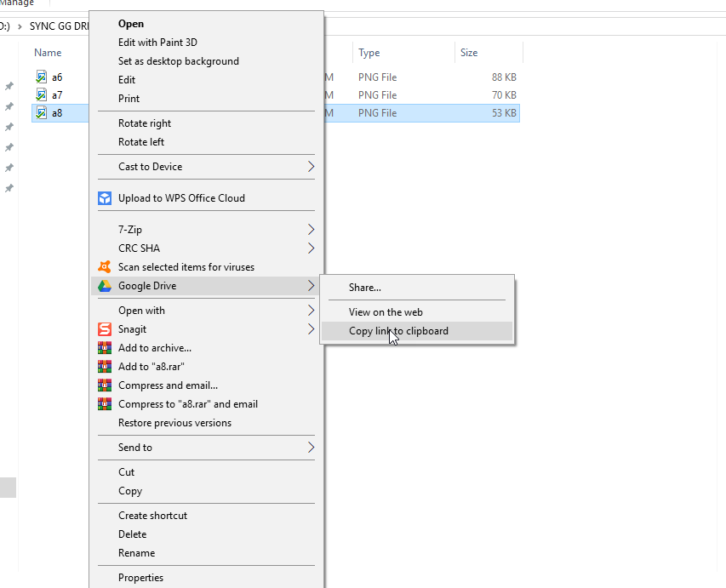The image size is (726, 588).
Task: Click the Avast scan icon
Action: click(x=105, y=267)
